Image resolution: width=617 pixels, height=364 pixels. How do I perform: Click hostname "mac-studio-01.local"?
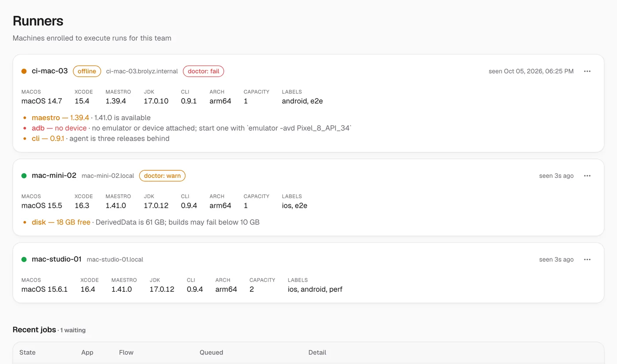click(x=115, y=259)
